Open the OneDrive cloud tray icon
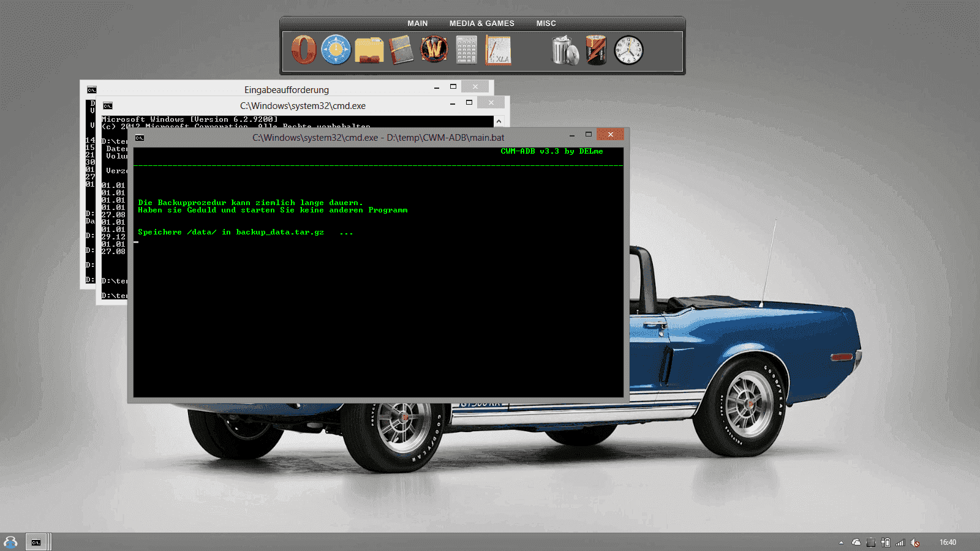The height and width of the screenshot is (551, 980). [856, 542]
